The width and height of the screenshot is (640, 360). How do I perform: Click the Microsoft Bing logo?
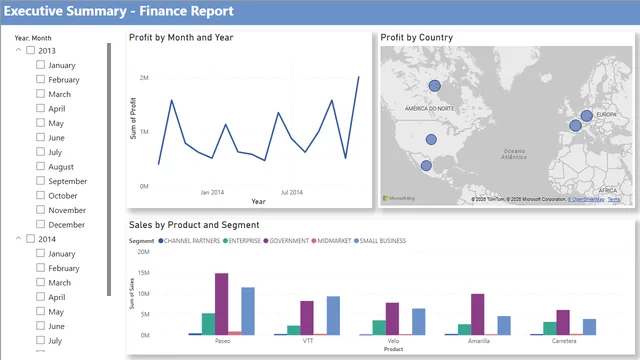399,198
